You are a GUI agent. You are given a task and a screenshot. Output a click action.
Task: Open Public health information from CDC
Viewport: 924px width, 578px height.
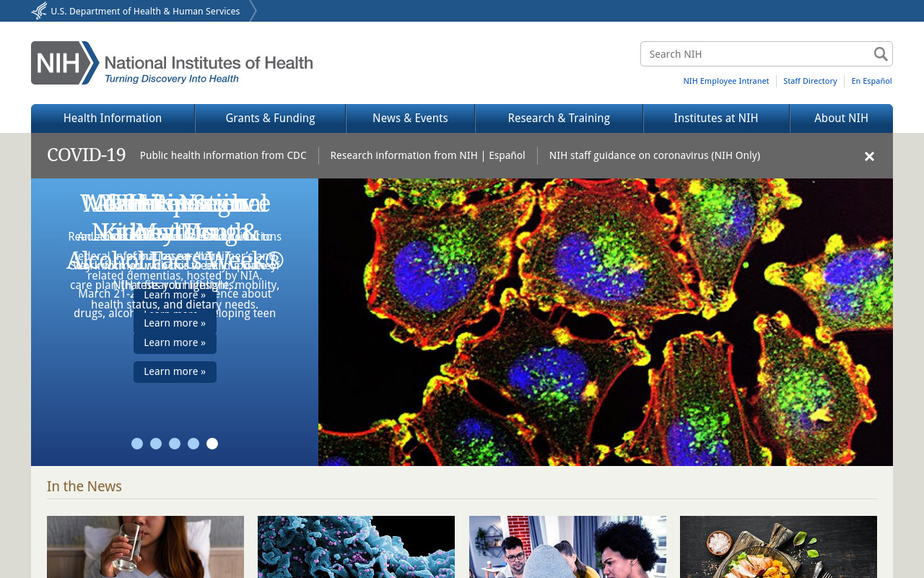(223, 155)
